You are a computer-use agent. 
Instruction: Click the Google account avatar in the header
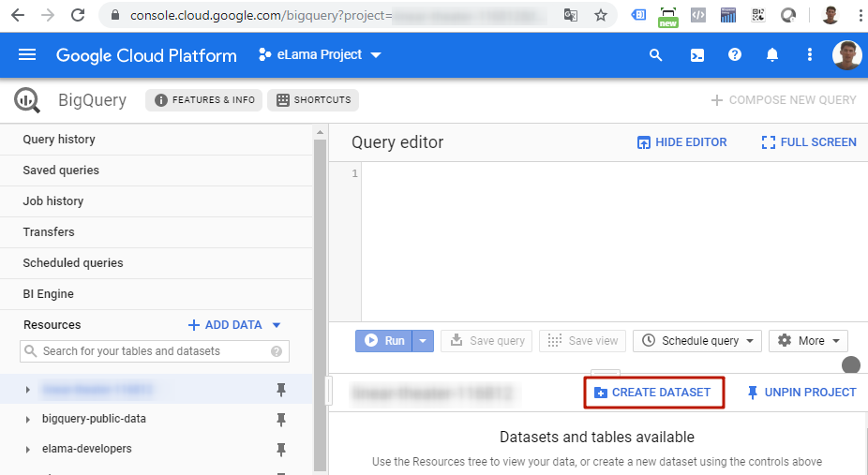[847, 54]
